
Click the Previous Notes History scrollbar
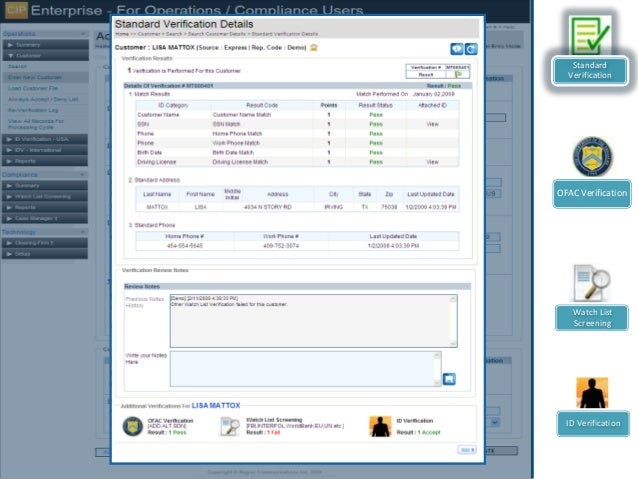pyautogui.click(x=453, y=321)
